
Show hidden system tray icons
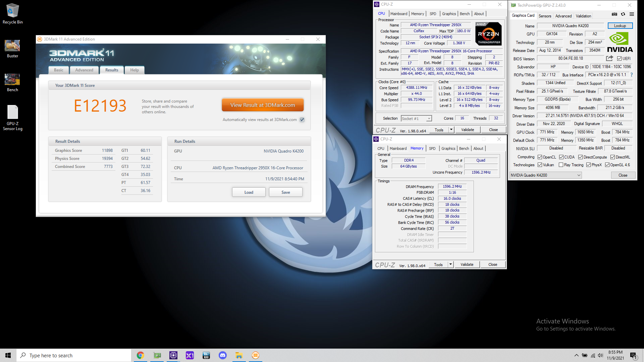pyautogui.click(x=576, y=355)
